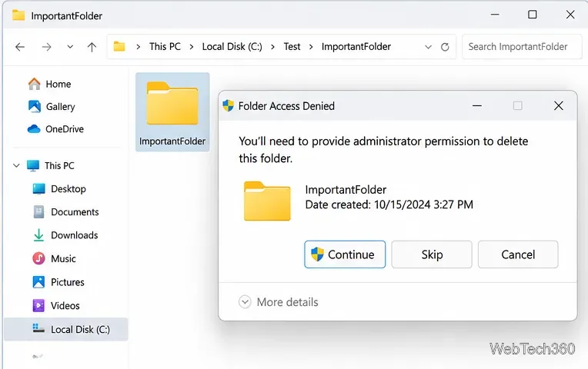
Task: Click ImportantFolder breadcrumb in address bar
Action: [x=356, y=46]
